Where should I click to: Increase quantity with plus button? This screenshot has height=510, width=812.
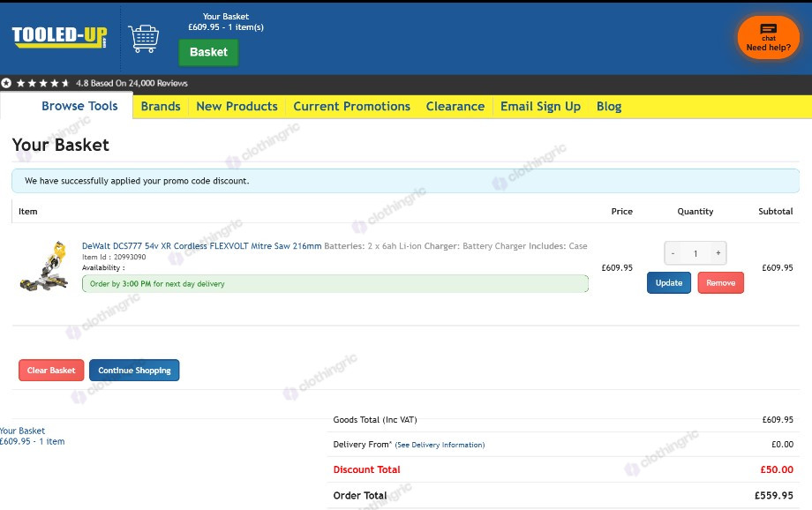pyautogui.click(x=718, y=253)
